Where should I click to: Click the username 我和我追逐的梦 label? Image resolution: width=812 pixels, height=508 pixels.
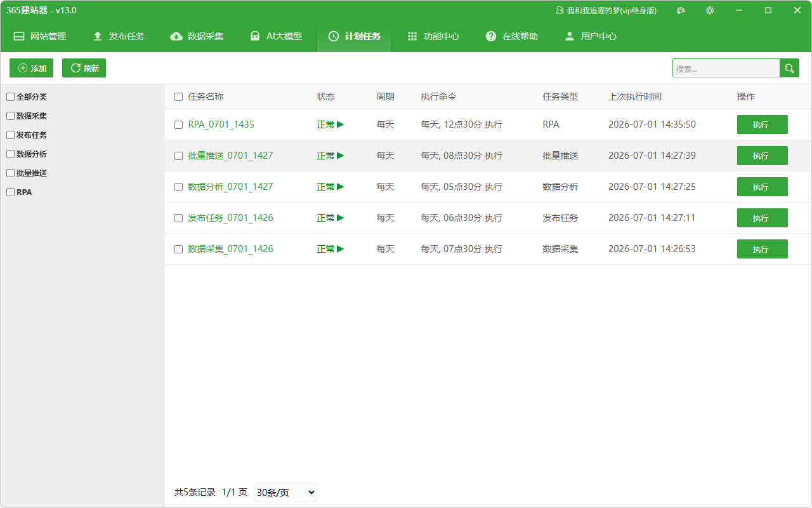tap(612, 10)
